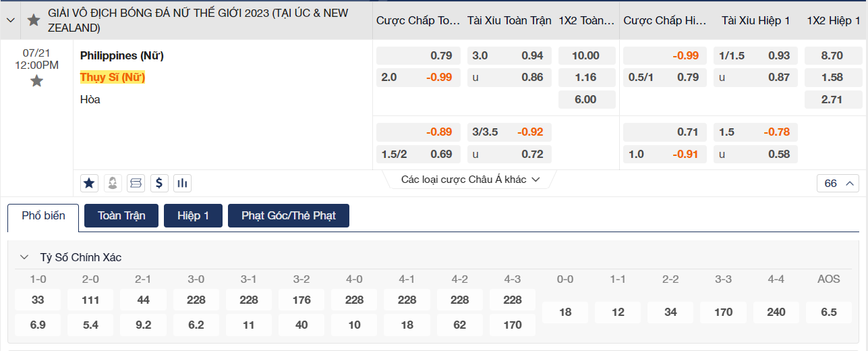The height and width of the screenshot is (351, 868).
Task: Open the bar chart statistics icon
Action: [182, 182]
